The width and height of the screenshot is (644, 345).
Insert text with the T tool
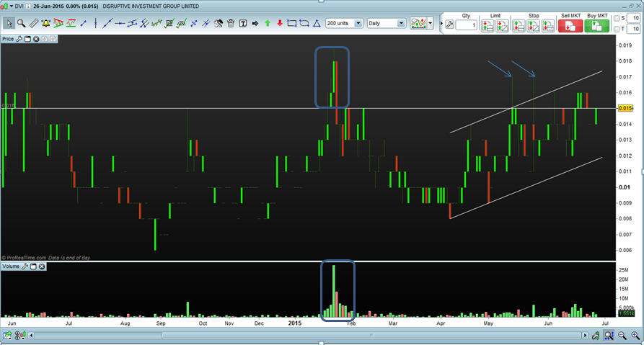pos(243,23)
